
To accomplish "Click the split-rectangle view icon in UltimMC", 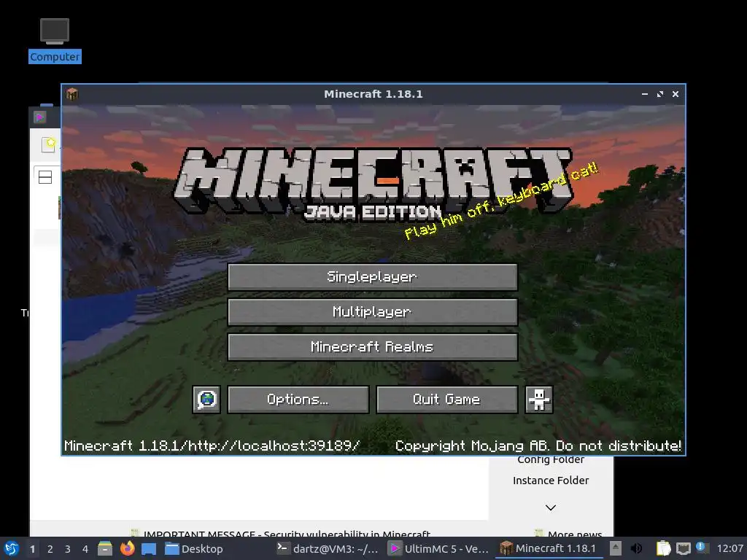I will tap(45, 177).
